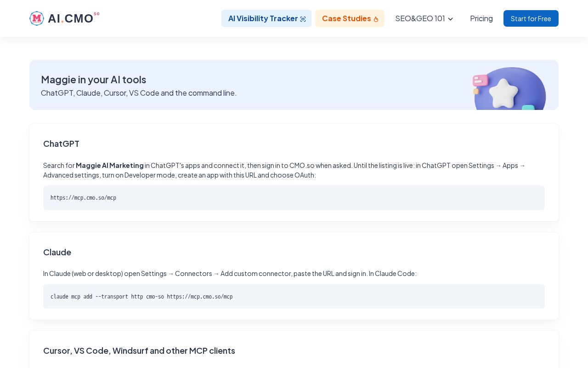Screen dimensions: 588x368
Task: Open the AI Visibility Tracker scan icon
Action: coord(303,19)
